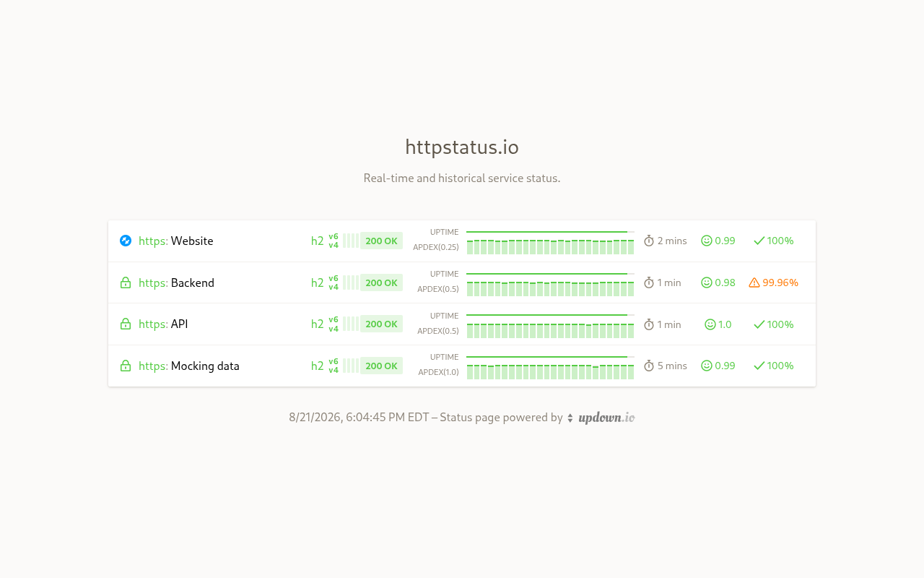Click the 200 OK badge on the Website row

pos(381,241)
